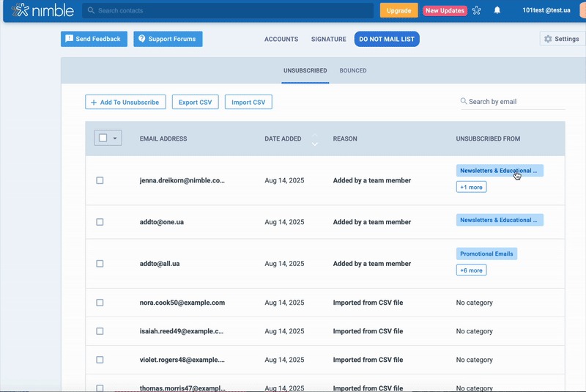Viewport: 586px width, 392px height.
Task: Click the Nimble flower icon beside New Updates
Action: tap(478, 10)
